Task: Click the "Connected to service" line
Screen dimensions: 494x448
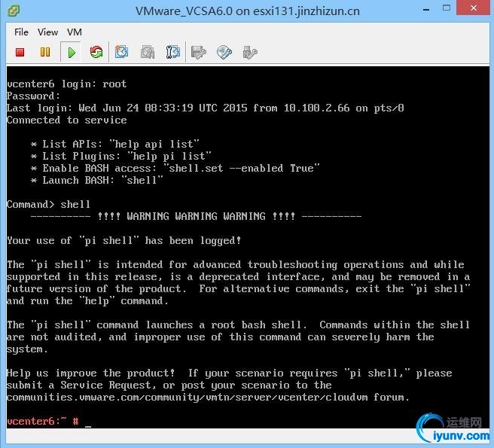Action: click(x=67, y=120)
